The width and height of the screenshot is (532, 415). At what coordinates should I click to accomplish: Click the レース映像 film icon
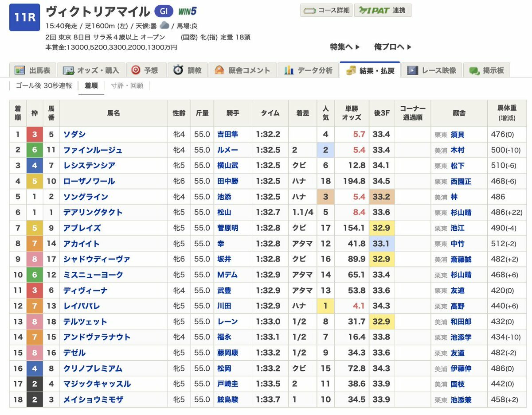pyautogui.click(x=412, y=70)
